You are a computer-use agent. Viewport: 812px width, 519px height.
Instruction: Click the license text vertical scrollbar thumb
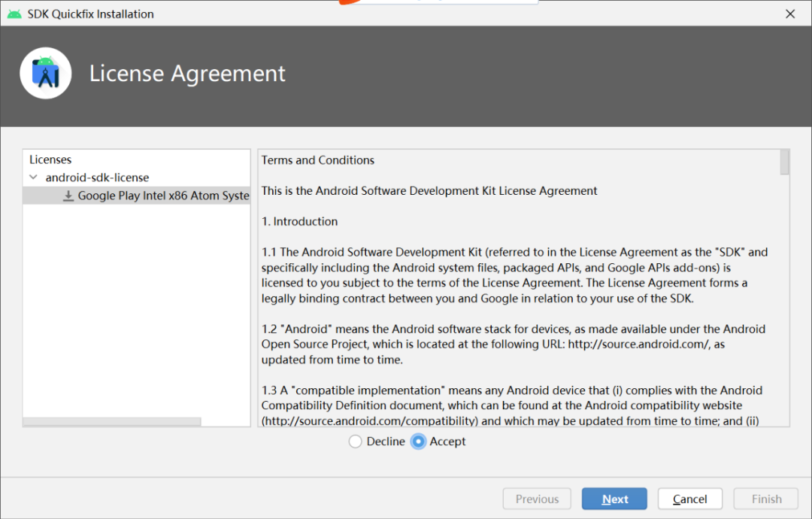pos(784,162)
